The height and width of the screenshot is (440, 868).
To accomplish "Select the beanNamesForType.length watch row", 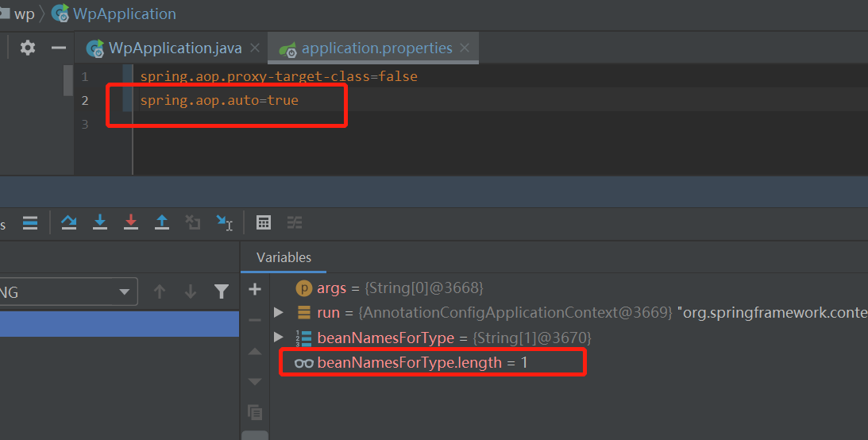I will (x=569, y=362).
